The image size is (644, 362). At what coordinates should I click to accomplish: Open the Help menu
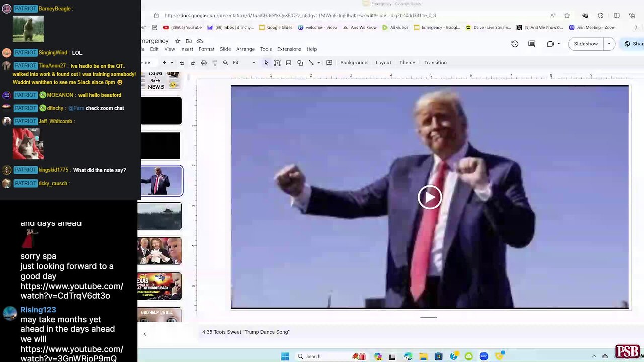click(312, 49)
